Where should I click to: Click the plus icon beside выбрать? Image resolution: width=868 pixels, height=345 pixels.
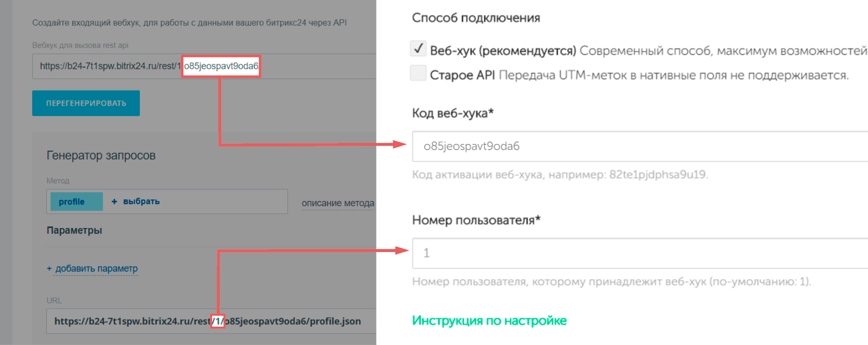[x=114, y=202]
